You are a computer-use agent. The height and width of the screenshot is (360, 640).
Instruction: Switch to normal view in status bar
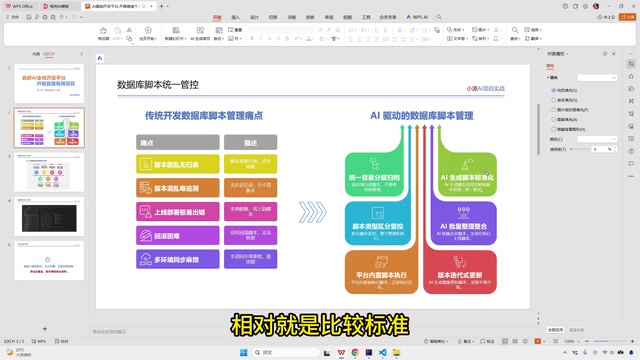click(x=505, y=341)
